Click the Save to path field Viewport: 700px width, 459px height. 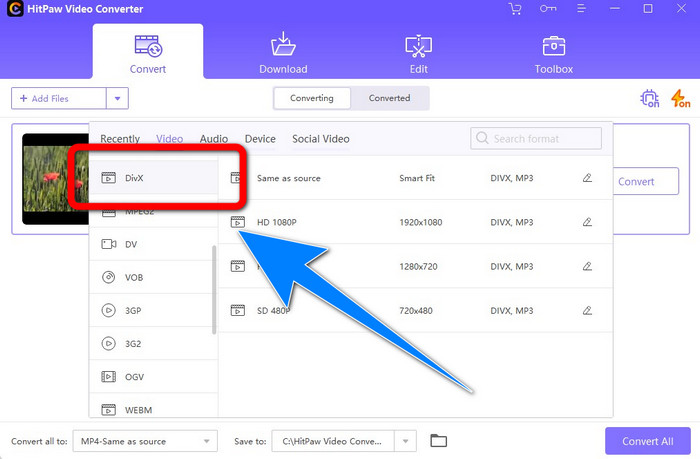333,441
